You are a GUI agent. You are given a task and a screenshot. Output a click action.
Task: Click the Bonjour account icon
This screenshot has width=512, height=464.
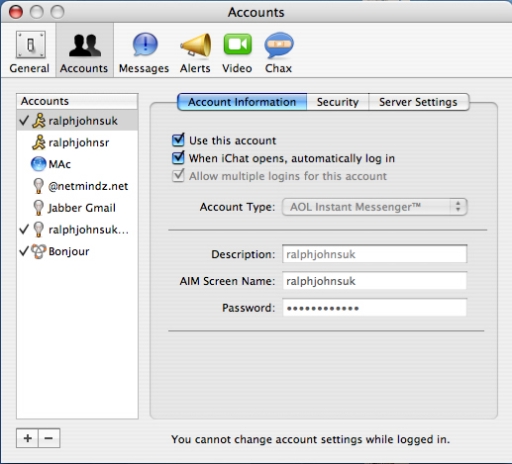[39, 251]
